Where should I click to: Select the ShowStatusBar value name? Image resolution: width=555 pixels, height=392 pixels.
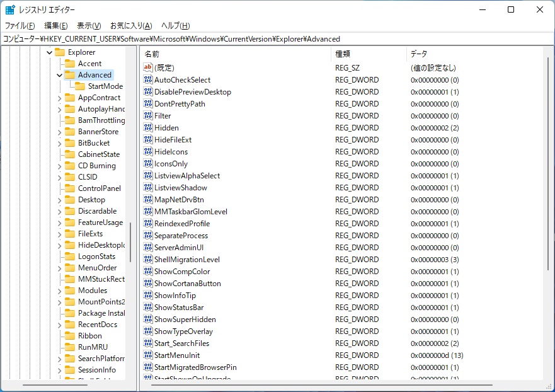point(179,308)
